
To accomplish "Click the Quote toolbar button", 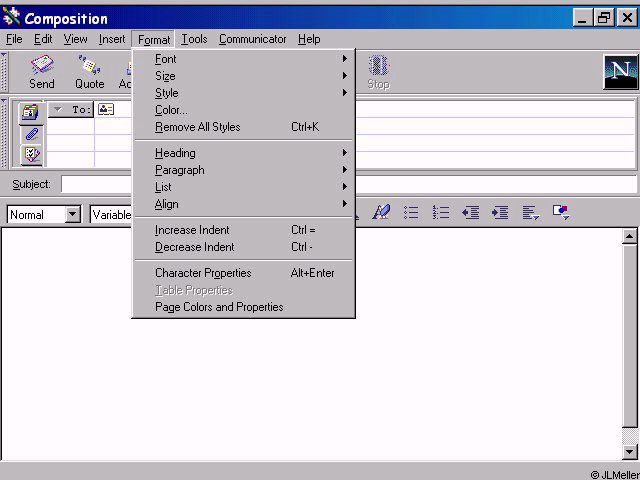I will pos(90,72).
